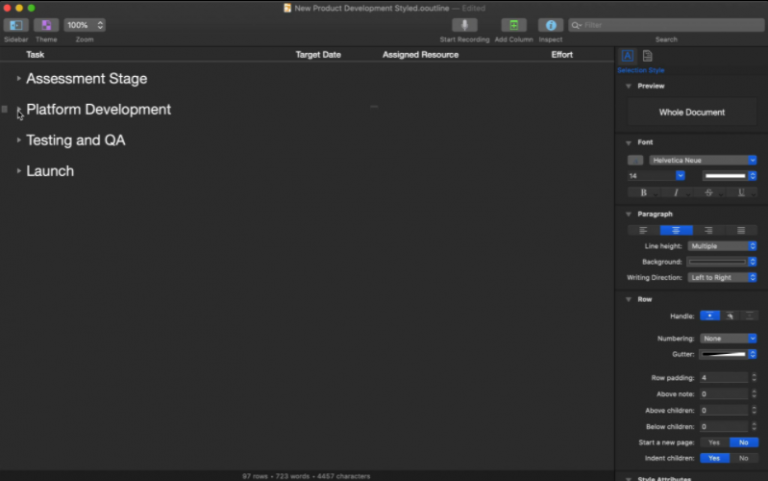Click the Platform Development row handle
Viewport: 768px width, 481px height.
(4, 109)
